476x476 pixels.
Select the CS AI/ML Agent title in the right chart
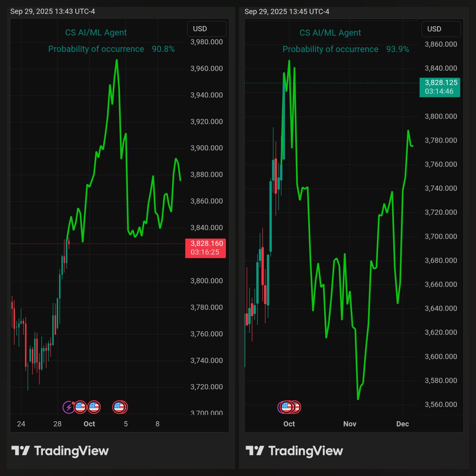[330, 33]
